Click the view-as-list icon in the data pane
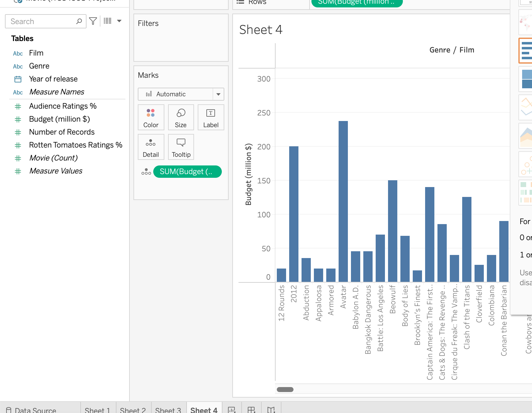This screenshot has height=413, width=532. (x=107, y=21)
